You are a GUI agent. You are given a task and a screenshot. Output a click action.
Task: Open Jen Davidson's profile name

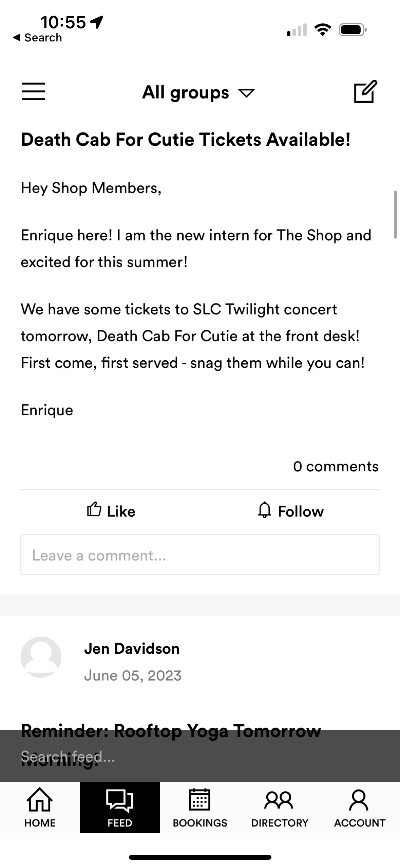[x=132, y=649]
